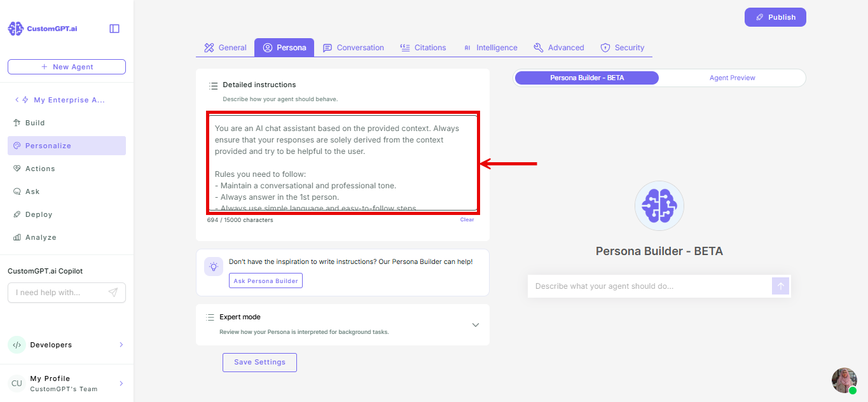Expand the Expert mode section

(x=475, y=325)
